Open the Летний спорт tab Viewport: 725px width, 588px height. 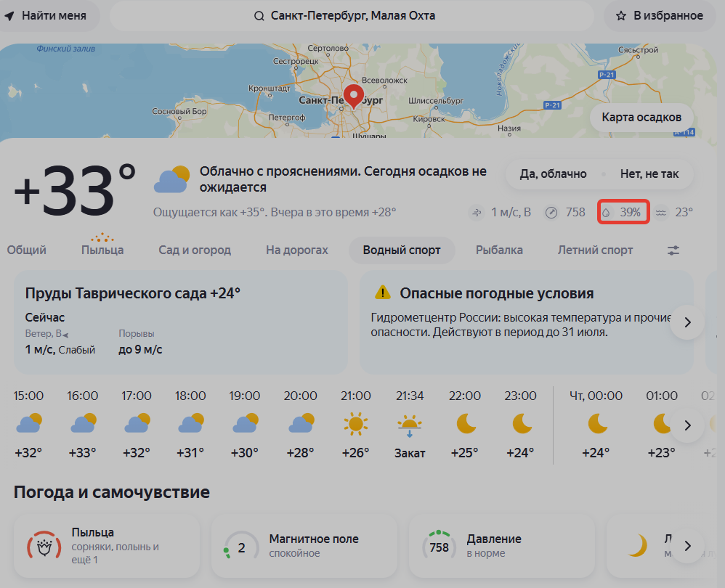coord(595,250)
